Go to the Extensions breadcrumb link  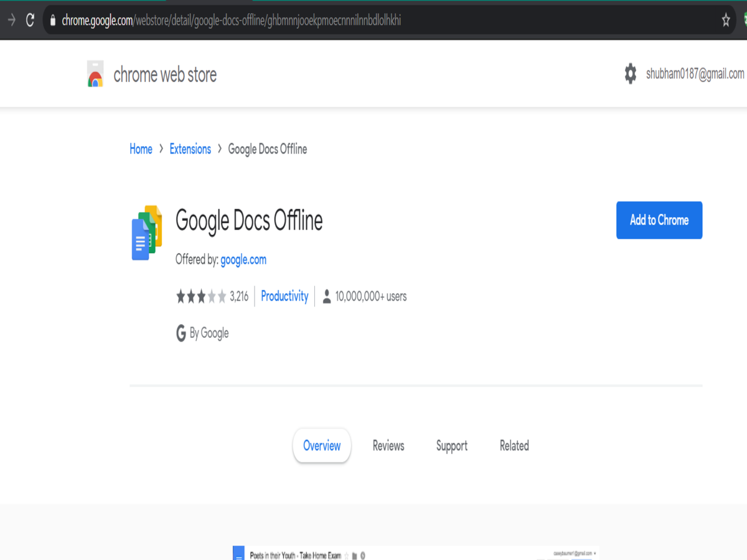coord(190,149)
